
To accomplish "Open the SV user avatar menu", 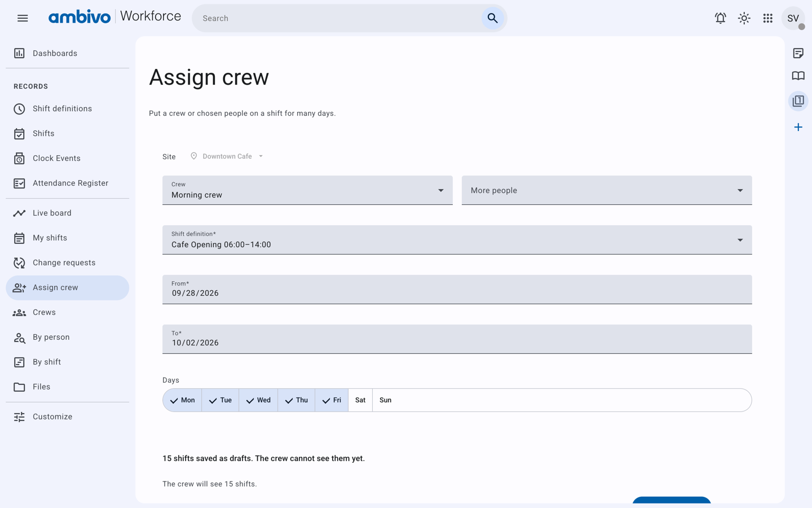I will coord(793,18).
